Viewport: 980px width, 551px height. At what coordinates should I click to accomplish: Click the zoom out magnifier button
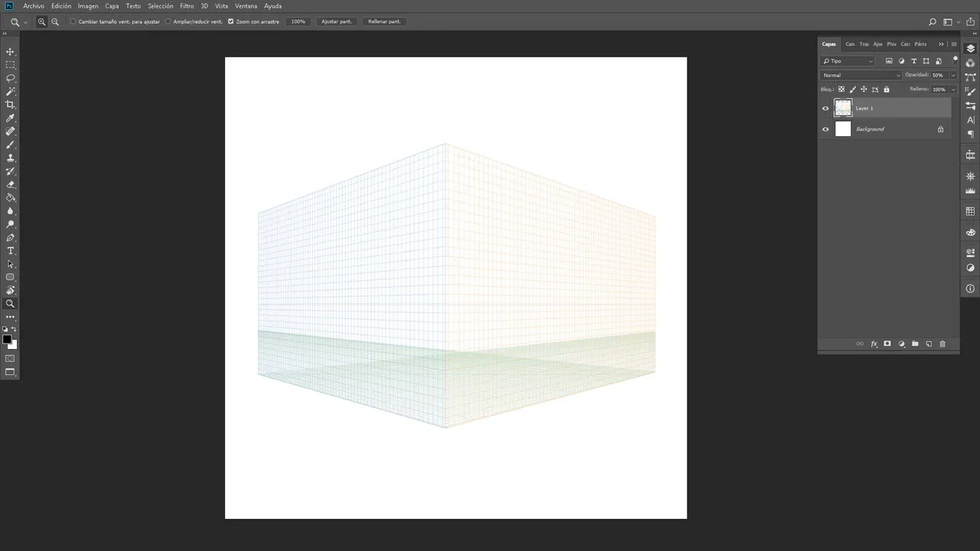pos(55,22)
